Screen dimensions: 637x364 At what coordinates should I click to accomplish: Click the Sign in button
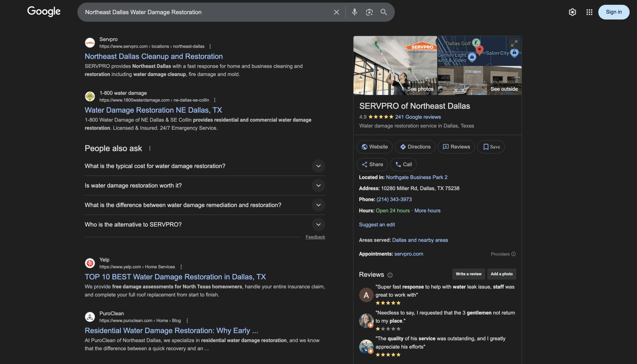click(613, 12)
